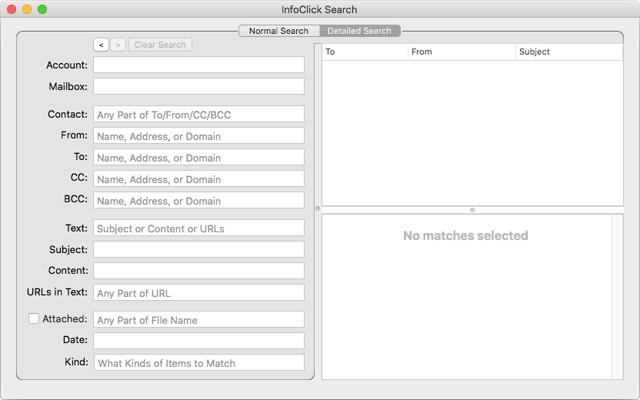Click the From address field
Image resolution: width=640 pixels, height=400 pixels.
199,136
